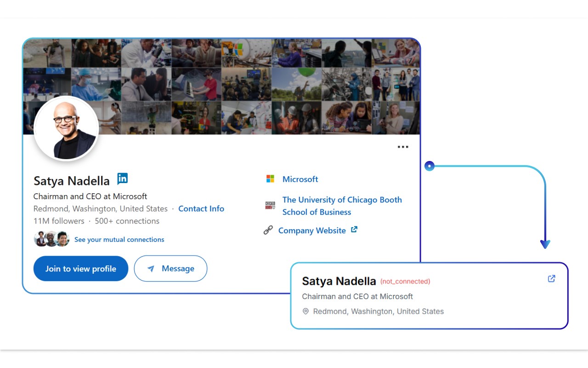Click the Satya Nadella name heading on profile

(72, 181)
